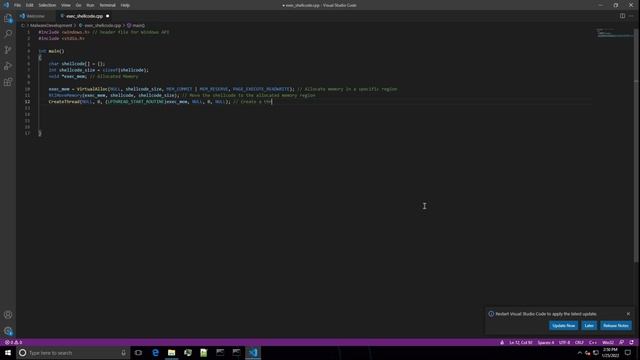Screen dimensions: 640x360
Task: Open the Extensions view
Action: pyautogui.click(x=8, y=82)
